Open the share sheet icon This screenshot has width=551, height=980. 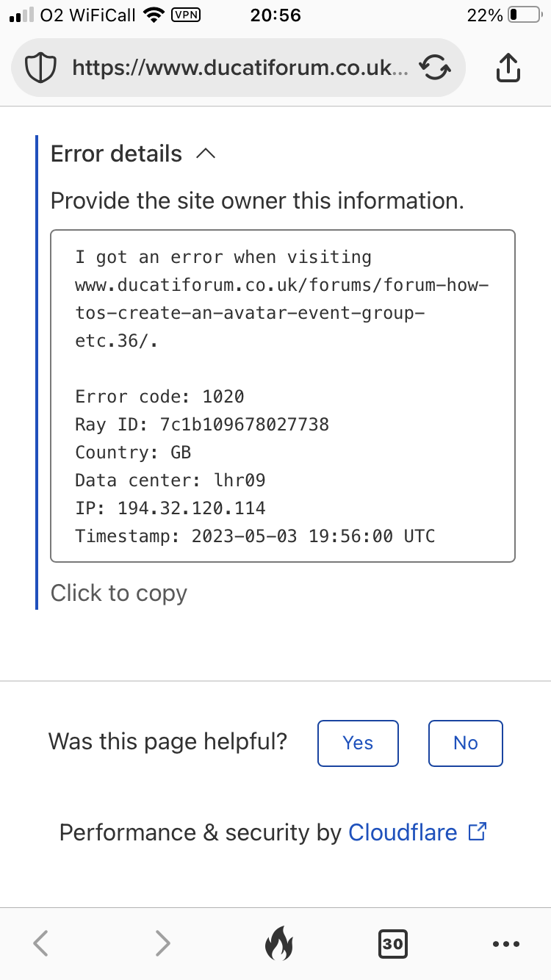click(508, 68)
